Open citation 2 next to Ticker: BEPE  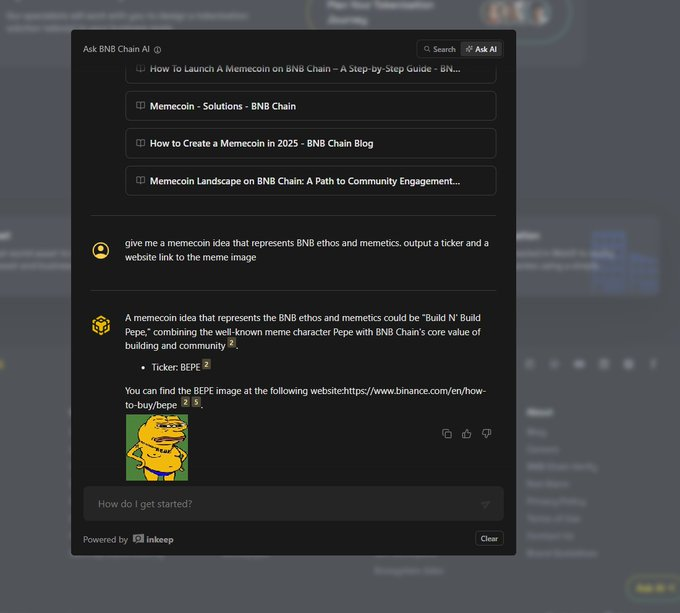(x=206, y=365)
